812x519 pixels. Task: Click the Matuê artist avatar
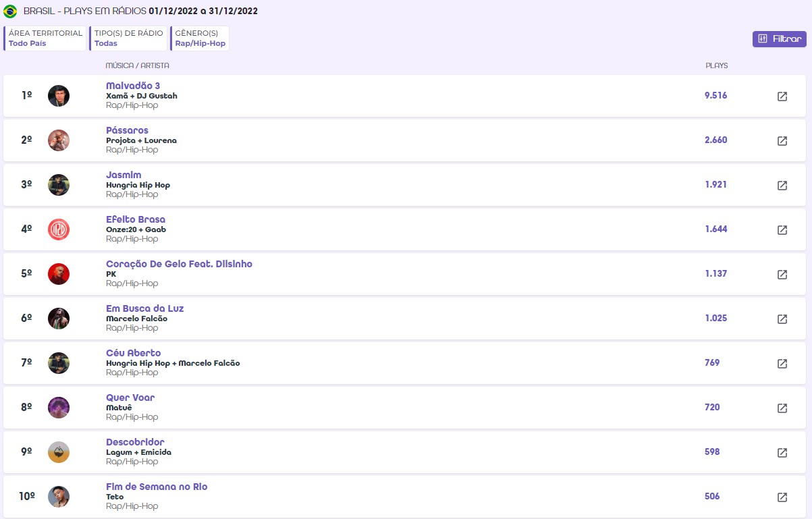pyautogui.click(x=59, y=408)
